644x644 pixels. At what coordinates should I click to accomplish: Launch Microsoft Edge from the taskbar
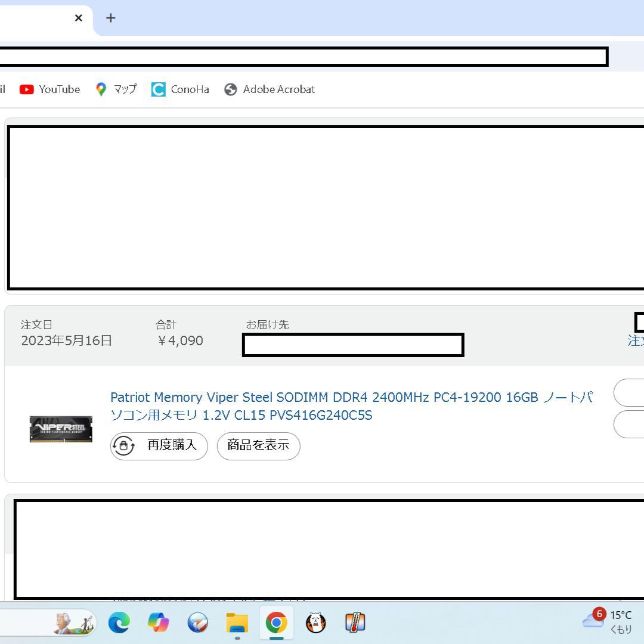click(119, 623)
